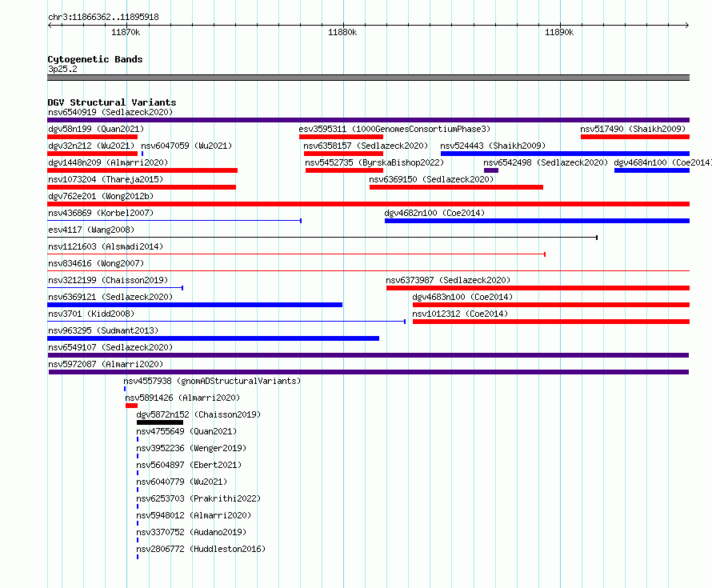Open nsv6253703 (Prakrithi2022) entry
The height and width of the screenshot is (588, 712).
[199, 498]
